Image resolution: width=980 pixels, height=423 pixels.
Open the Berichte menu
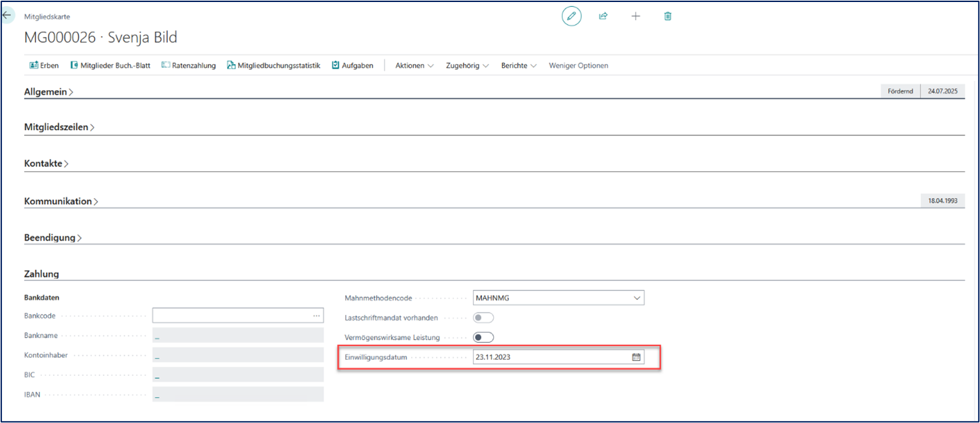[x=518, y=65]
